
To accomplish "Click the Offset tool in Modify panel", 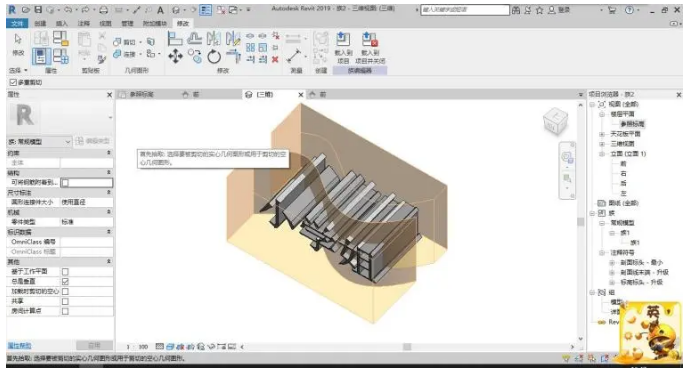I will [x=194, y=39].
